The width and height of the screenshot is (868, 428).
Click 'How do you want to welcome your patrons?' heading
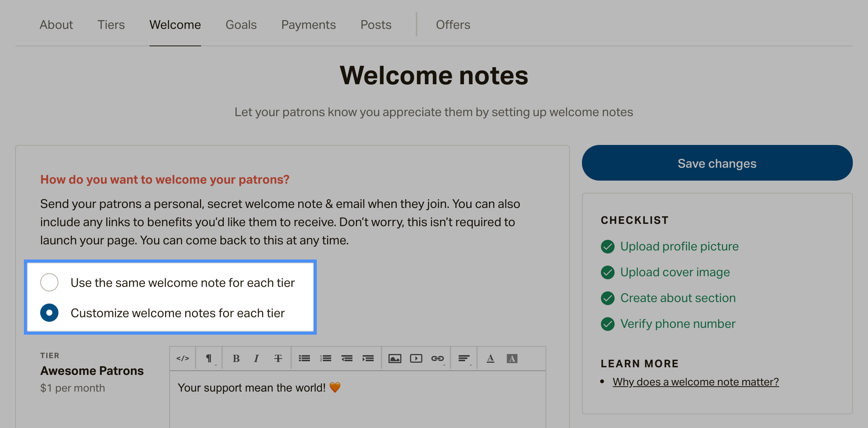tap(165, 179)
